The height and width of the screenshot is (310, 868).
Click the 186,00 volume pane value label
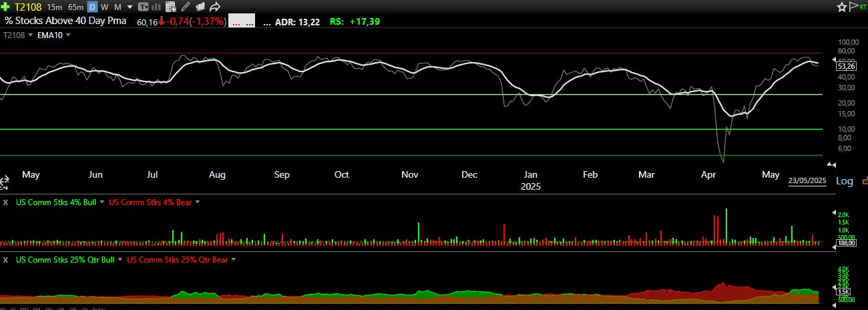(847, 243)
